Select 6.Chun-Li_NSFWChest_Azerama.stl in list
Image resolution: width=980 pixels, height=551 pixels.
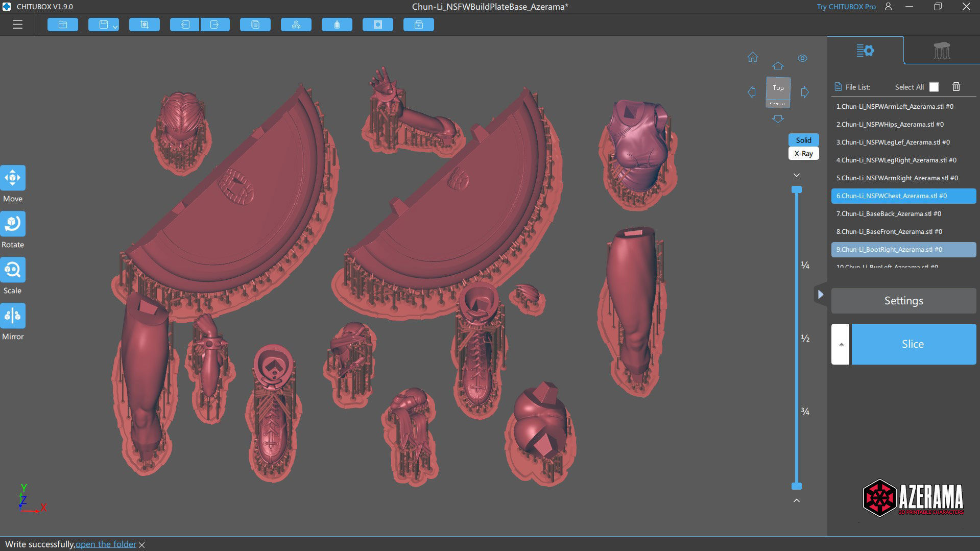tap(903, 196)
